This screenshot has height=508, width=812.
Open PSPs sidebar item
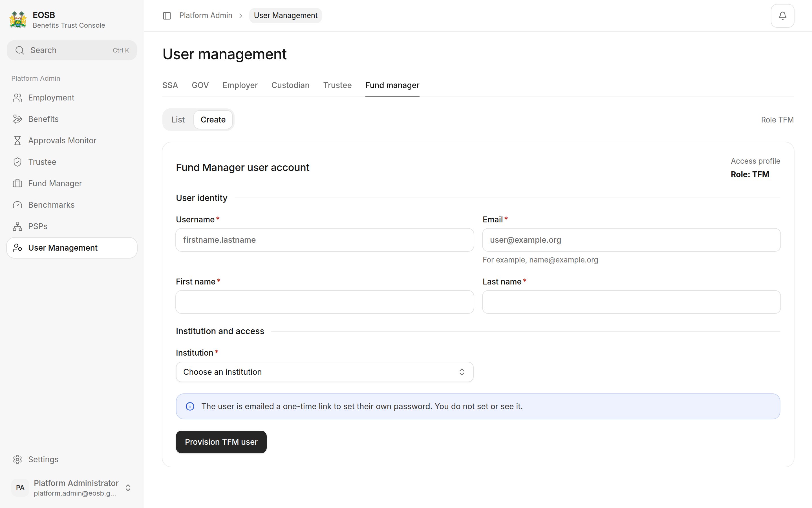click(x=72, y=226)
